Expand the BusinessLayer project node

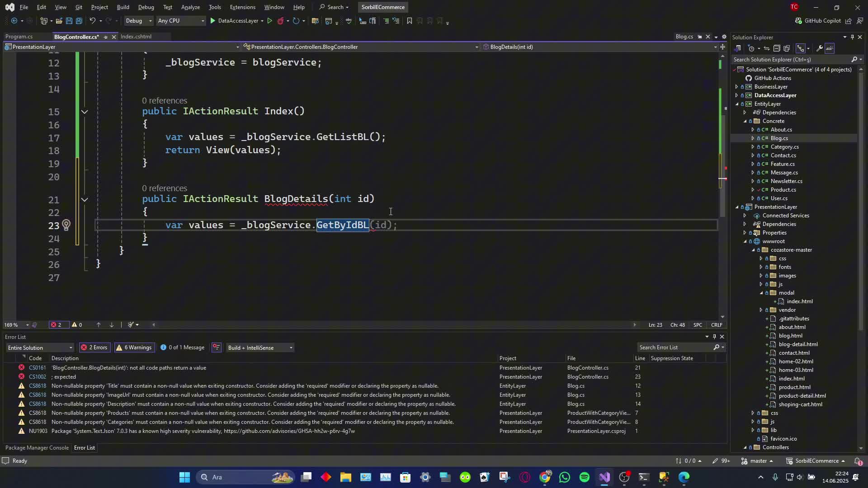(736, 87)
